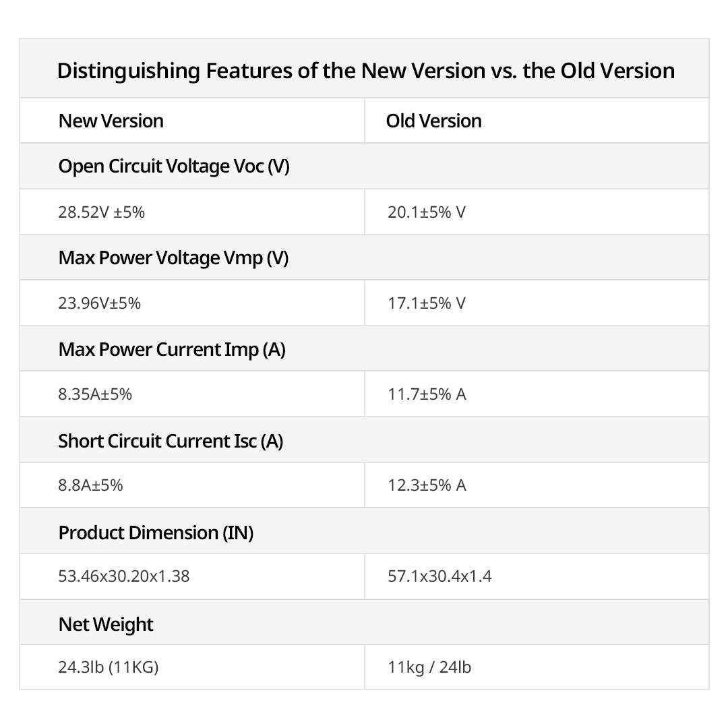Click the Open Circuit Voltage Voc row label
Image resolution: width=728 pixels, height=728 pixels.
pos(174,166)
